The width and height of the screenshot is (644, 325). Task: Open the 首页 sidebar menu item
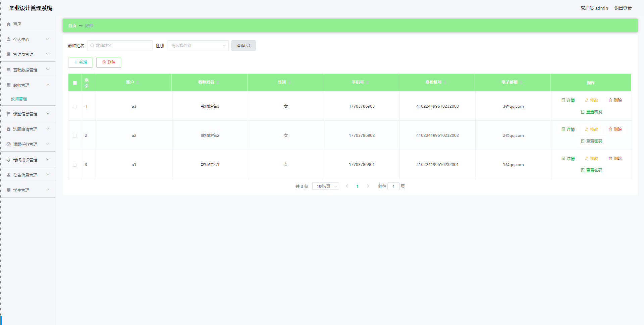click(x=28, y=24)
